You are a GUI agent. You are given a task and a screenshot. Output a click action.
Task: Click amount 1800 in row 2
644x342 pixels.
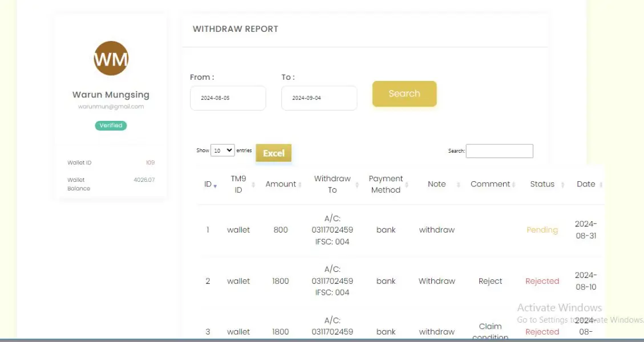click(x=281, y=281)
